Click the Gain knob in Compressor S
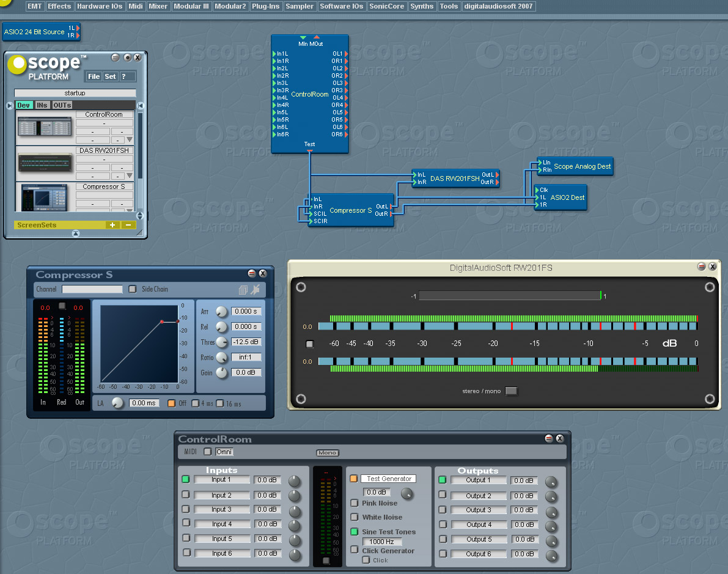The width and height of the screenshot is (728, 574). point(222,372)
